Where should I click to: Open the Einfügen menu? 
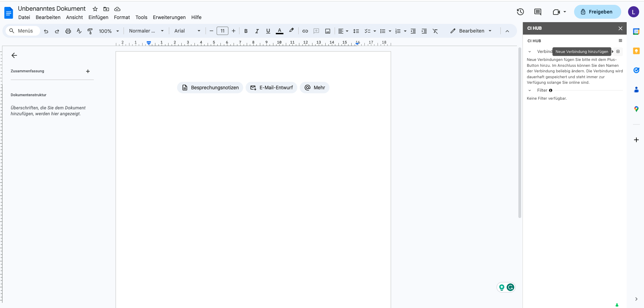click(98, 17)
